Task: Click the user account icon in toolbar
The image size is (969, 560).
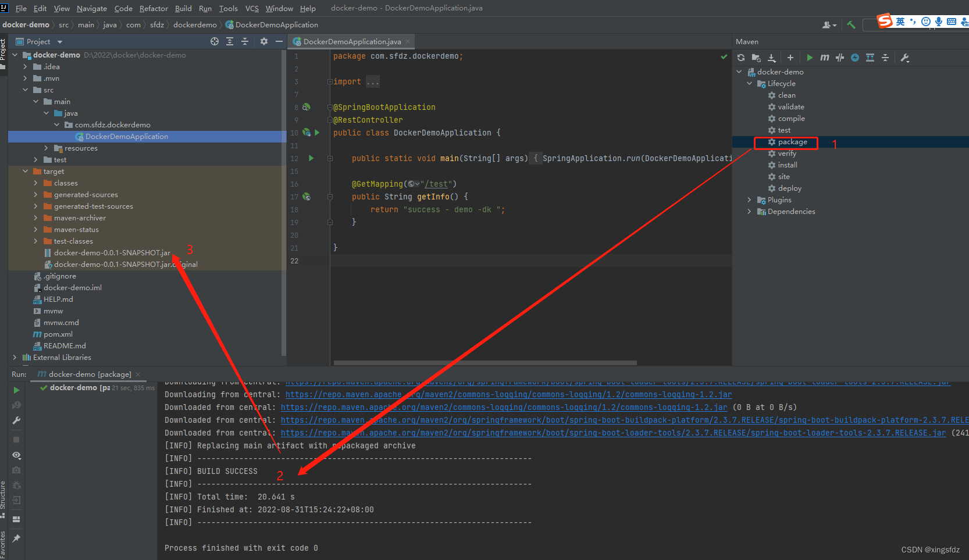Action: coord(829,25)
